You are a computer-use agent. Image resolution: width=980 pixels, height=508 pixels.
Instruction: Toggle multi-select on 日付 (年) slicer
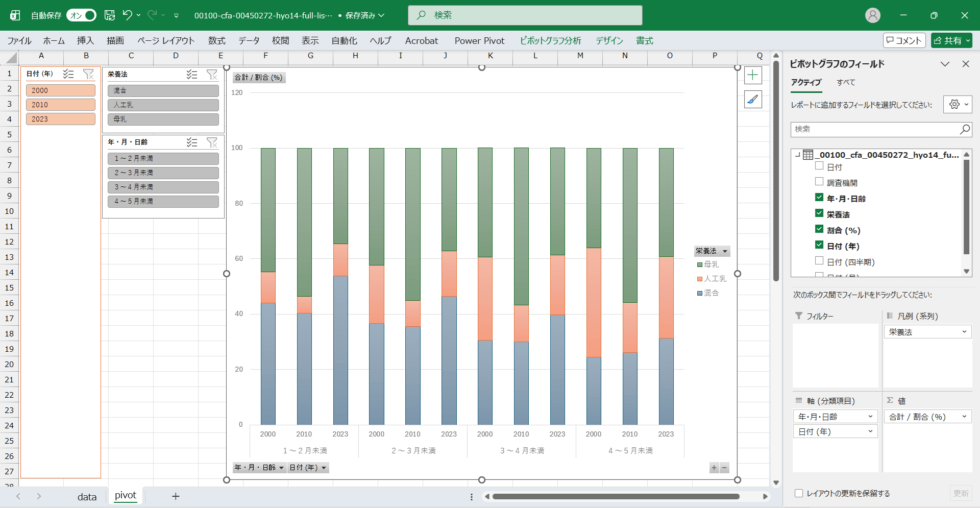(x=68, y=74)
